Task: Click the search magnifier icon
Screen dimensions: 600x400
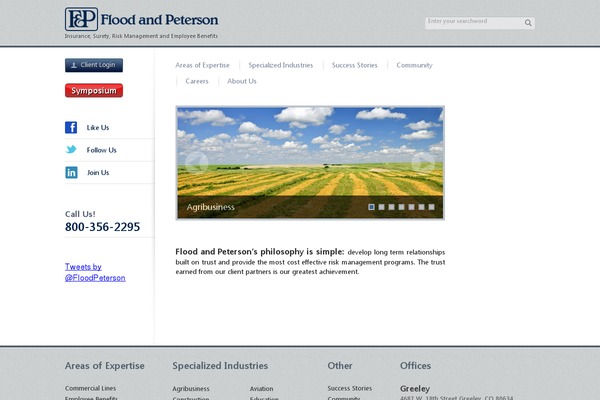Action: click(528, 23)
